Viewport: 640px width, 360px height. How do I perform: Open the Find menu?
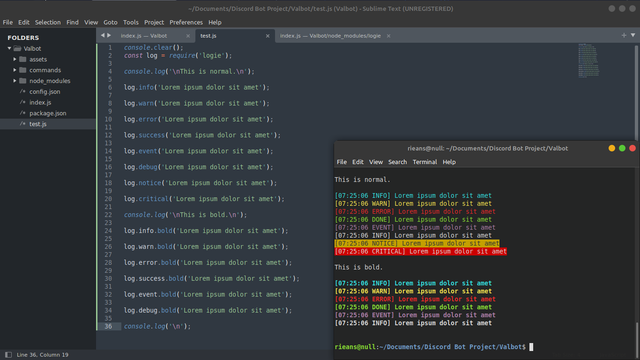[x=72, y=22]
